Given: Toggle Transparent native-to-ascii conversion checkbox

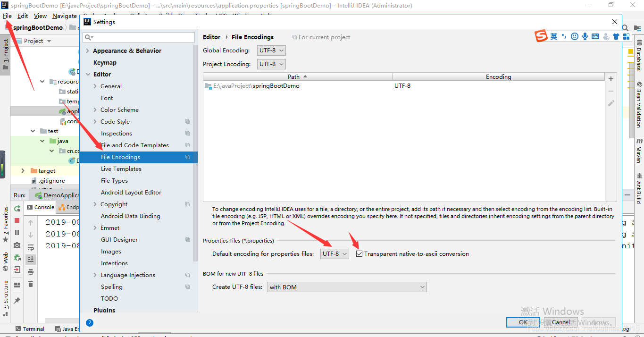Looking at the screenshot, I should click(x=360, y=254).
